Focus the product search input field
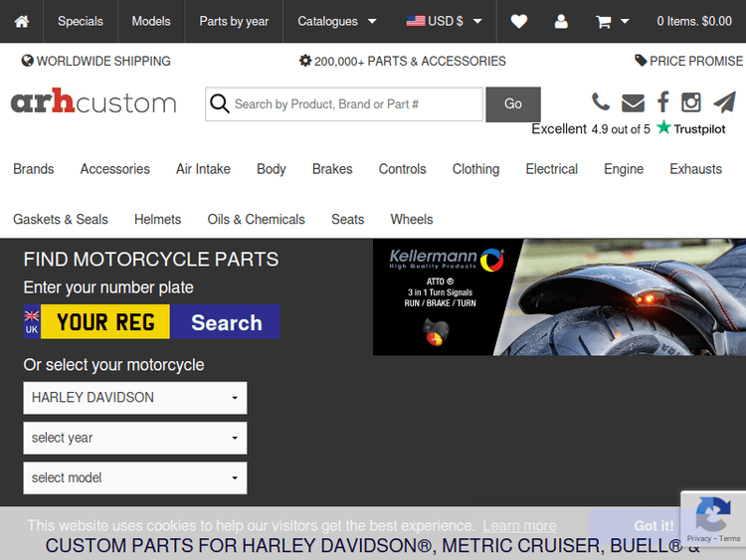Image resolution: width=746 pixels, height=560 pixels. coord(344,104)
